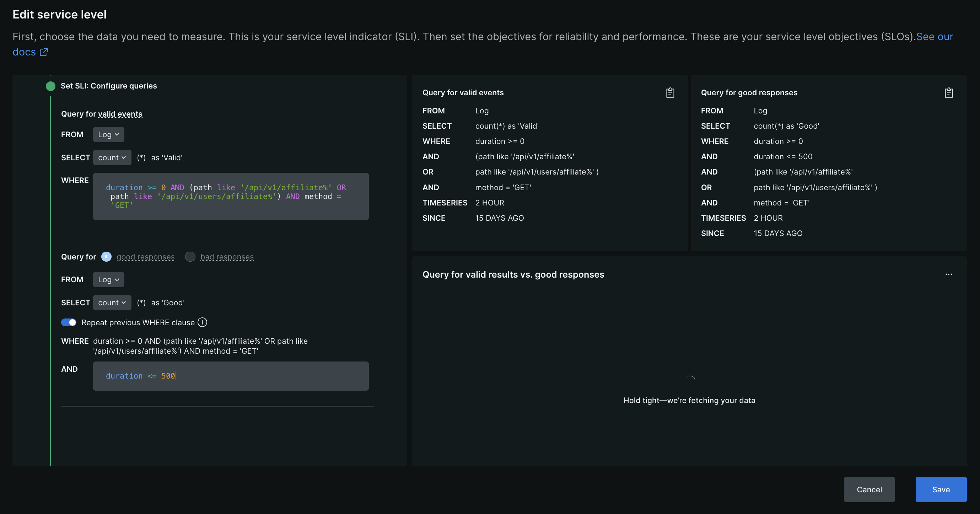
Task: Open the count dropdown below good responses
Action: coord(112,302)
